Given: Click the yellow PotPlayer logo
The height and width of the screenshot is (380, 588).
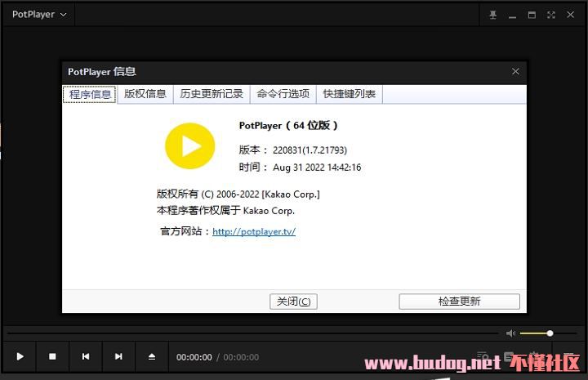Looking at the screenshot, I should coord(190,146).
